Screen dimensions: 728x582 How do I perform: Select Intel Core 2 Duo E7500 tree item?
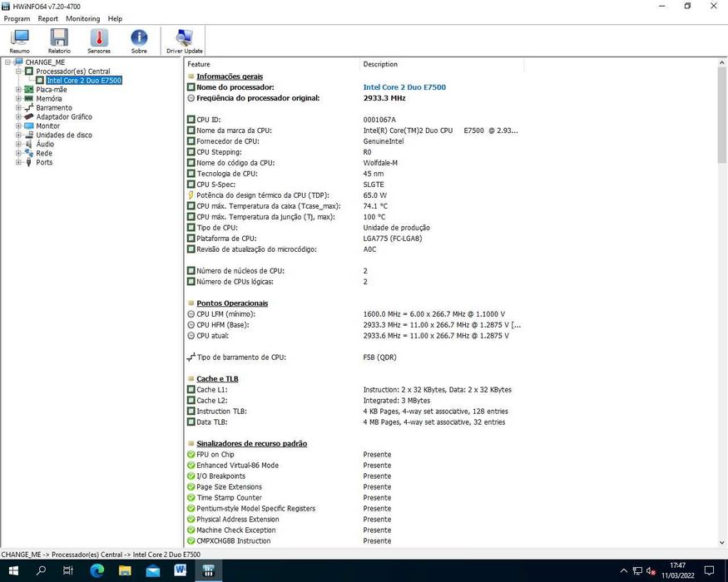click(x=84, y=81)
